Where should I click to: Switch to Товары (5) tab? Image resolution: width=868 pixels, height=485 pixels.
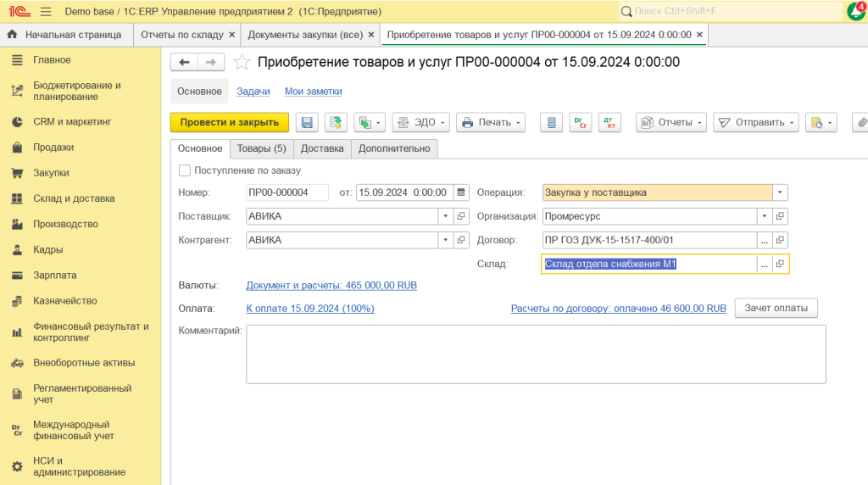point(261,148)
